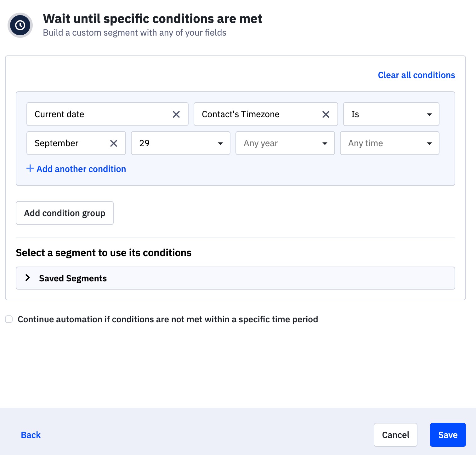This screenshot has width=476, height=455.
Task: Open the Is operator dropdown arrow
Action: click(429, 114)
